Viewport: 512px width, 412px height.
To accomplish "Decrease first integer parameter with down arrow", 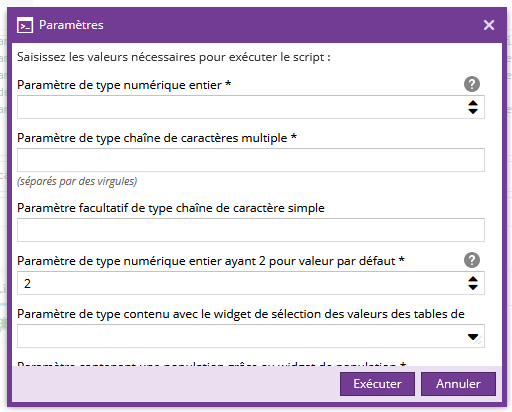I will tap(473, 111).
